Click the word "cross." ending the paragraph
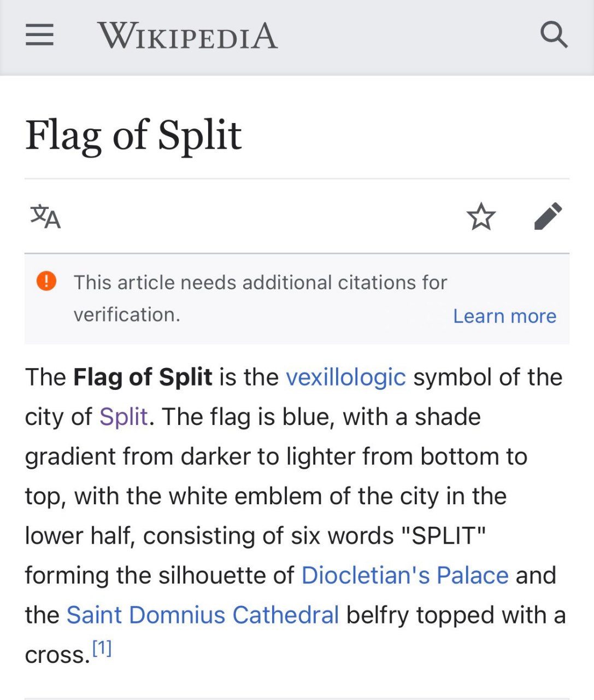 57,655
